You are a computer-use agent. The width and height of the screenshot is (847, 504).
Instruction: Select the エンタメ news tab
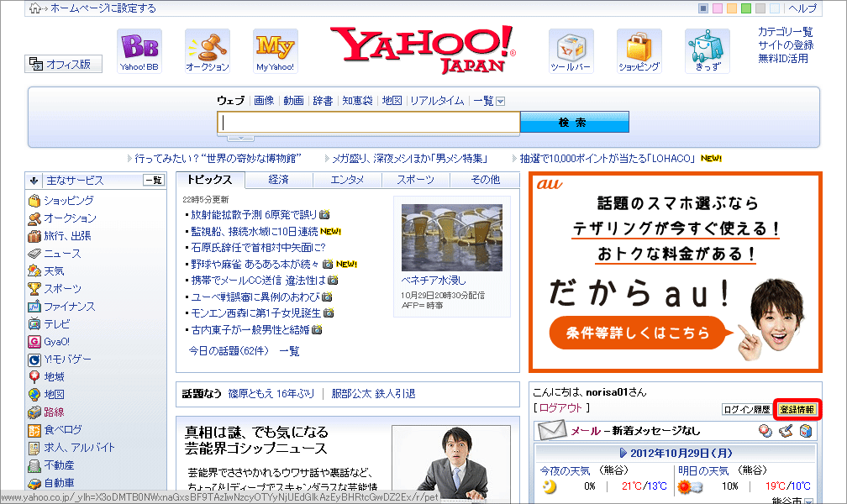(347, 180)
